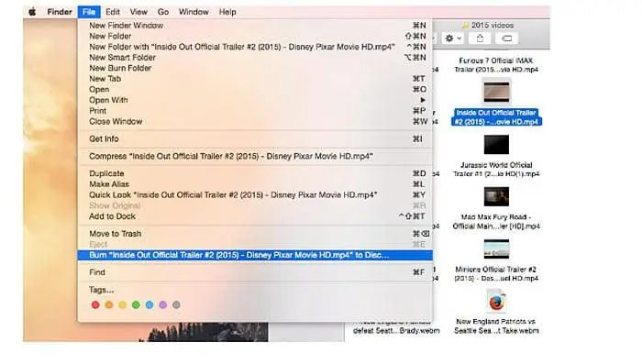
Task: Apply the green tag color
Action: tap(136, 305)
